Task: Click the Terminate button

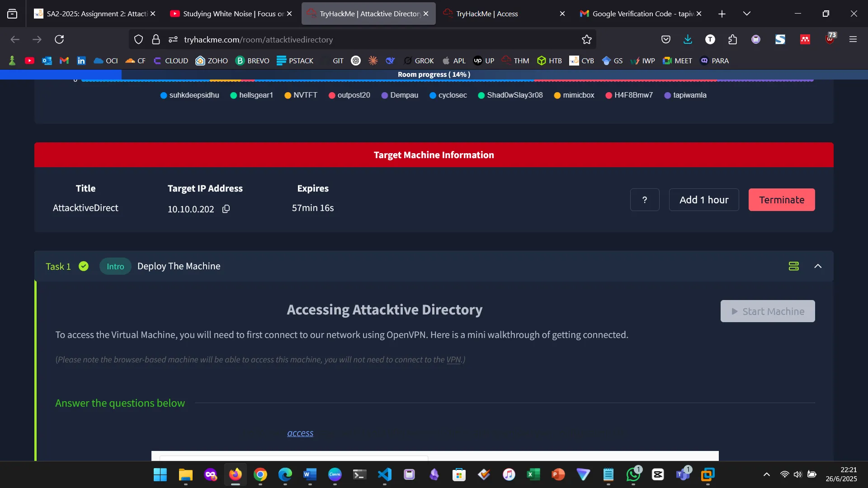Action: 782,199
